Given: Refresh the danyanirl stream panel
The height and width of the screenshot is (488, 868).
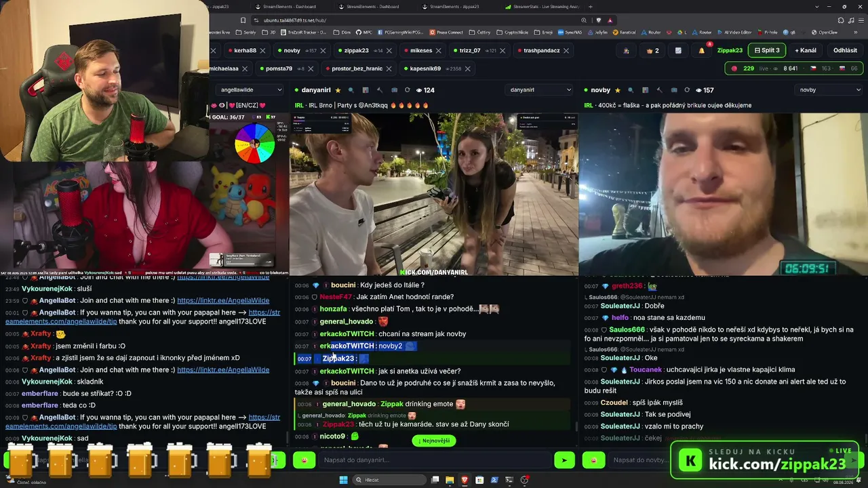Looking at the screenshot, I should click(407, 90).
